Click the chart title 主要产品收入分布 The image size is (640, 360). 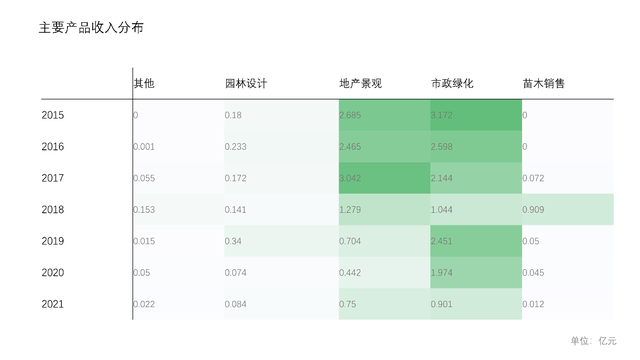pos(91,28)
